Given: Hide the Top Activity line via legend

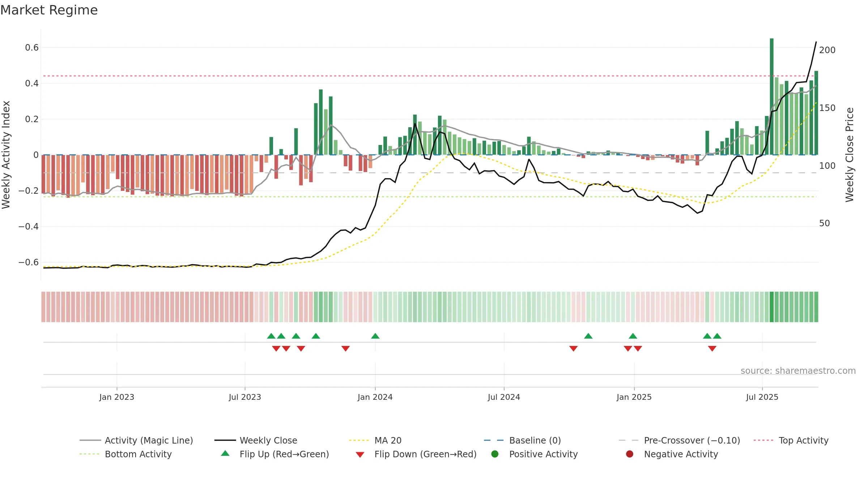Looking at the screenshot, I should [791, 440].
